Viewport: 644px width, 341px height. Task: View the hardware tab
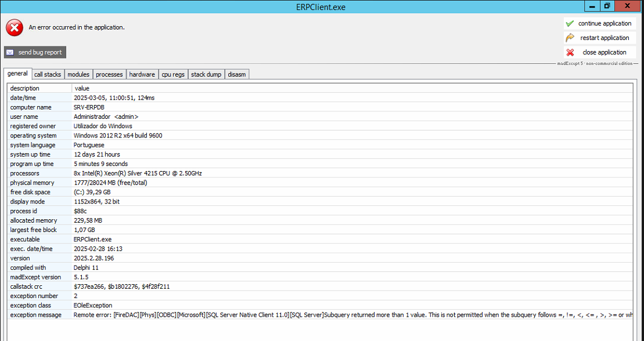click(x=142, y=74)
